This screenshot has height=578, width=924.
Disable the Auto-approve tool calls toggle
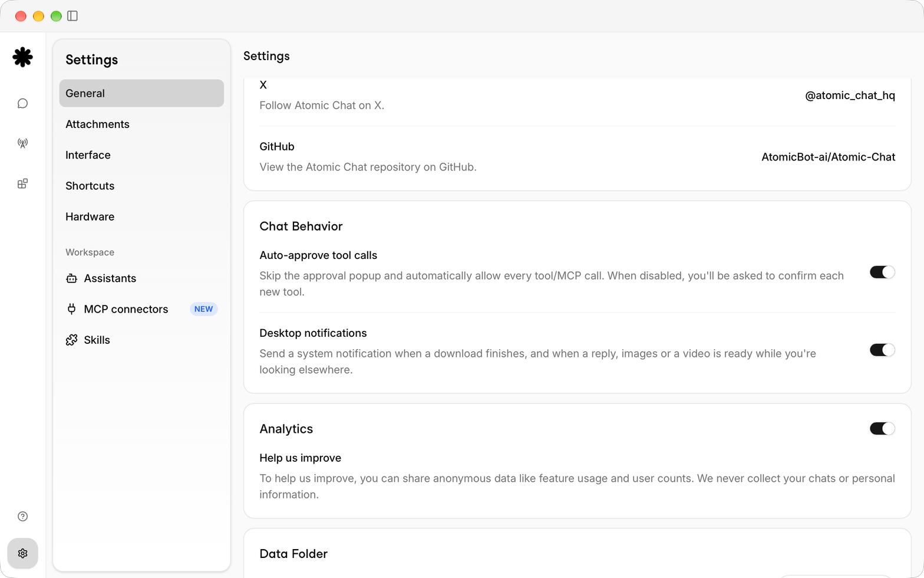(x=882, y=272)
